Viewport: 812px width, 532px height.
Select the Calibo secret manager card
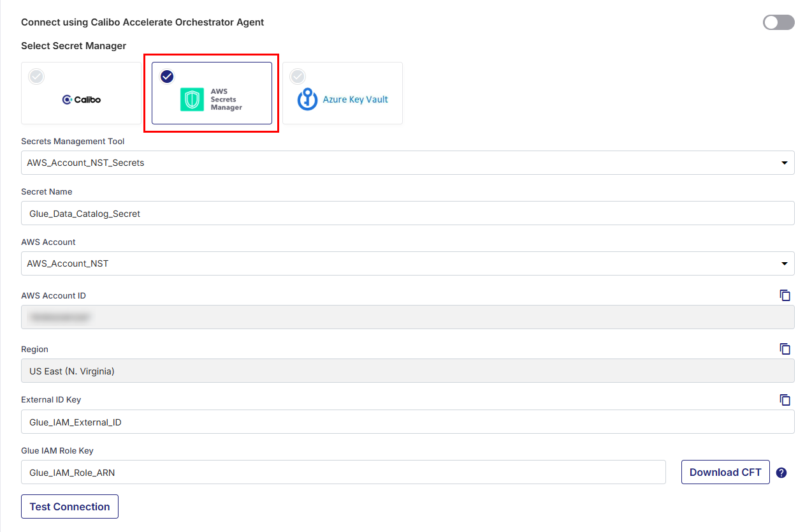tap(81, 93)
